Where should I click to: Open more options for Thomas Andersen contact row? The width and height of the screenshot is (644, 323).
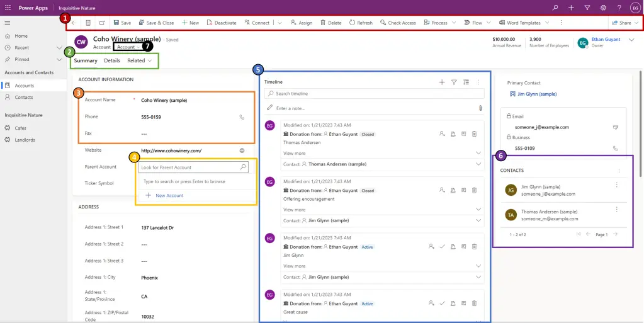point(616,210)
